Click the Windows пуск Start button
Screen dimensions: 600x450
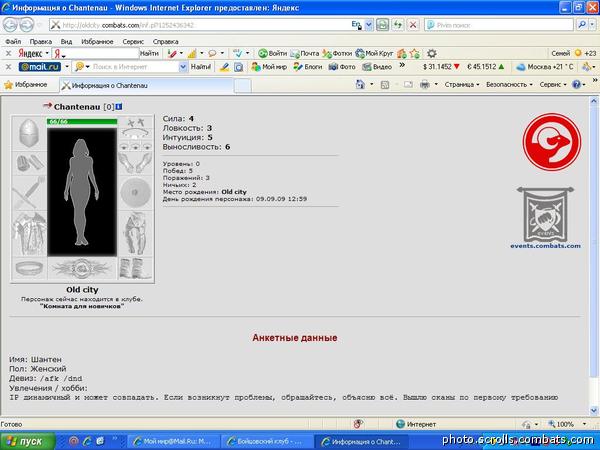pos(27,441)
